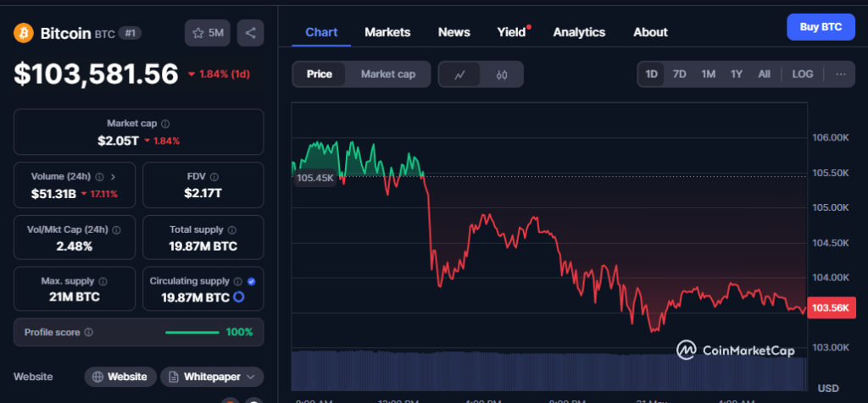Click the globe icon on Website button
This screenshot has width=868, height=403.
click(x=98, y=377)
